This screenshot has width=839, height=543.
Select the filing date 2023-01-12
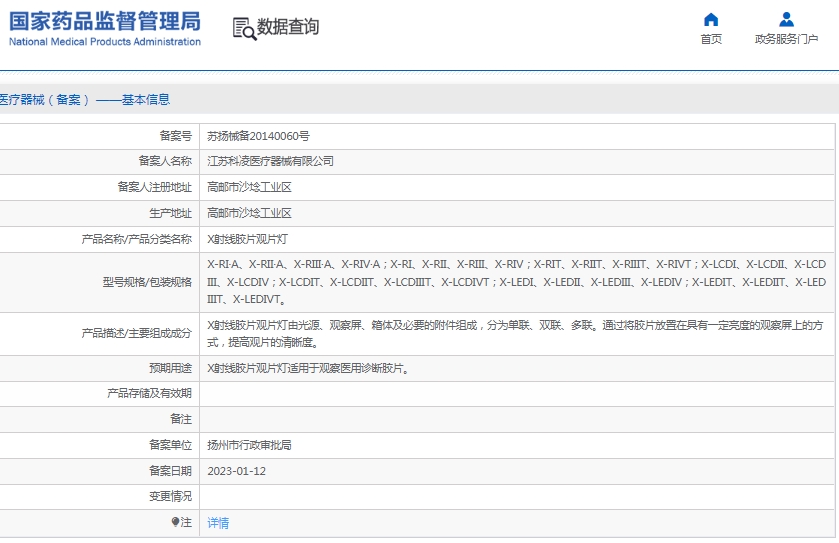coord(237,471)
